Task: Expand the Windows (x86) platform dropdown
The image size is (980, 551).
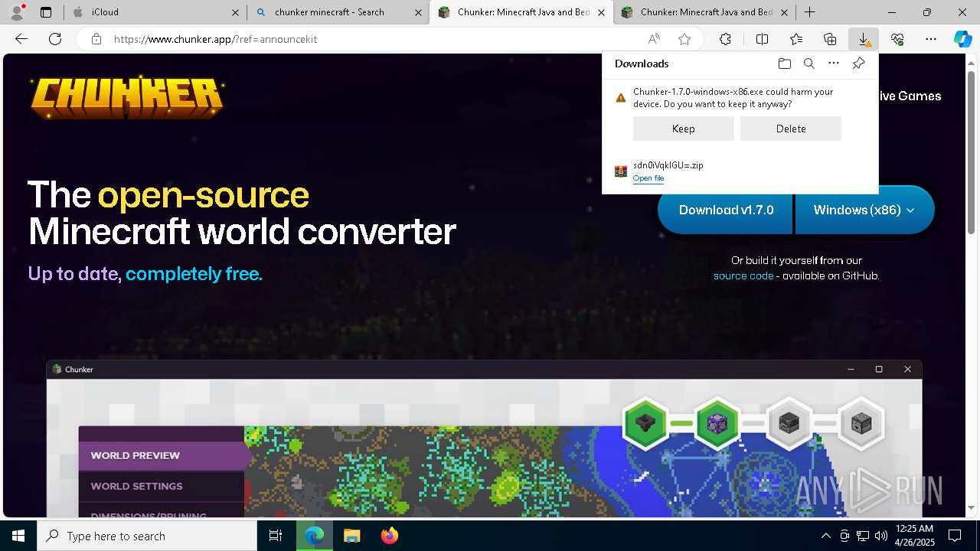Action: [x=864, y=210]
